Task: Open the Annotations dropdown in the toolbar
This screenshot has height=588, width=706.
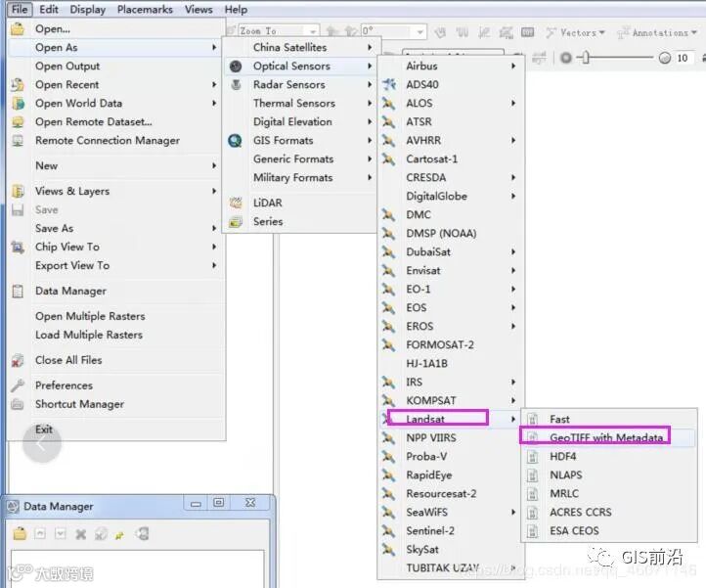Action: point(657,32)
